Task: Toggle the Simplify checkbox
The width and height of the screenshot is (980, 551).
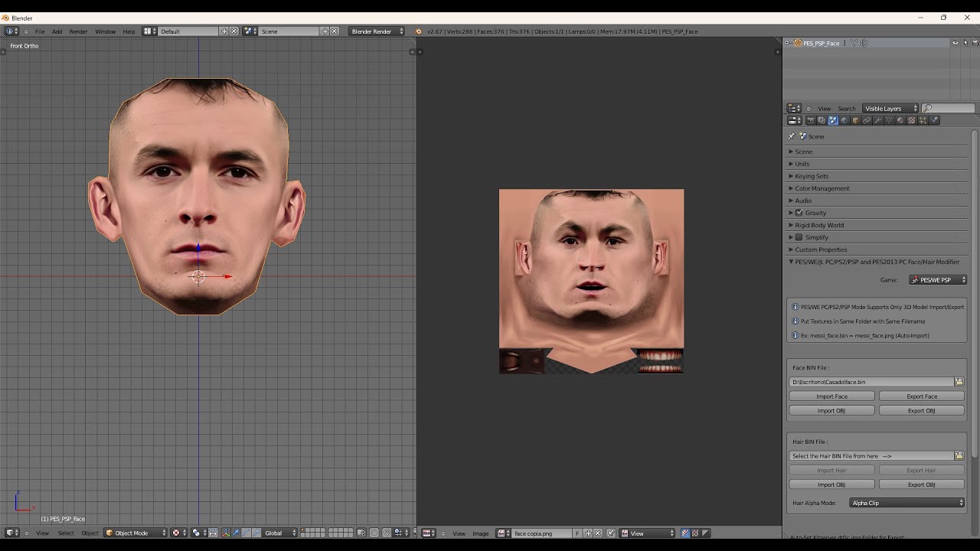Action: pos(799,237)
